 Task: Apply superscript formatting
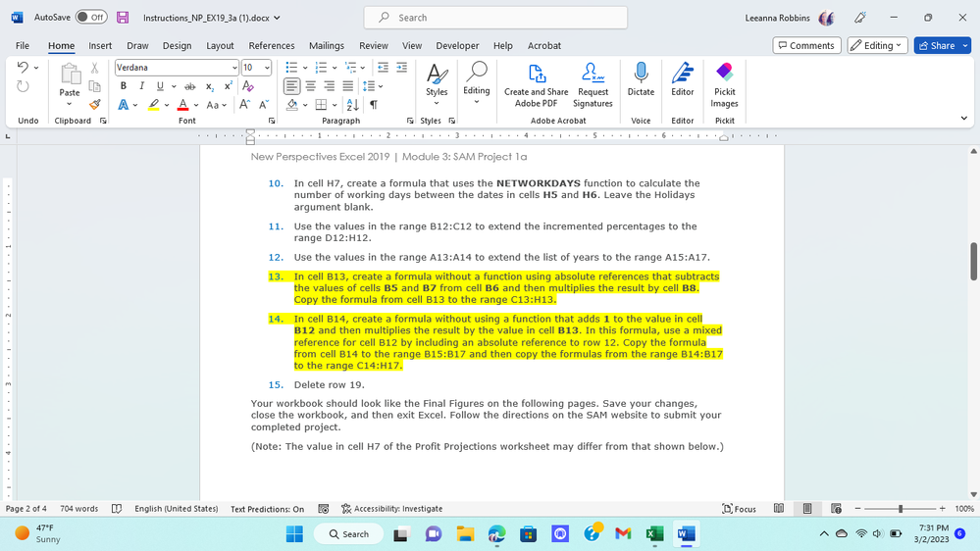tap(229, 86)
